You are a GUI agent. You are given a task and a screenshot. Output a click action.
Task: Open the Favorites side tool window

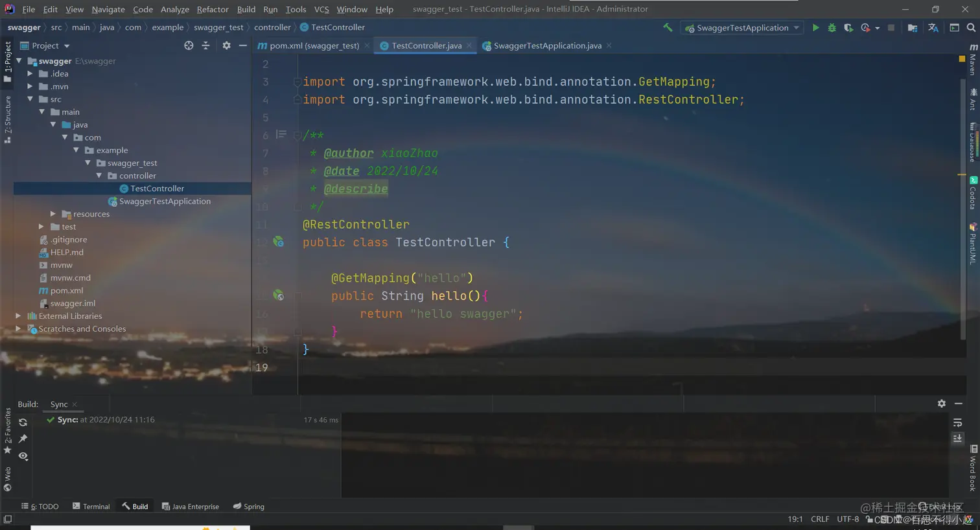(7, 431)
